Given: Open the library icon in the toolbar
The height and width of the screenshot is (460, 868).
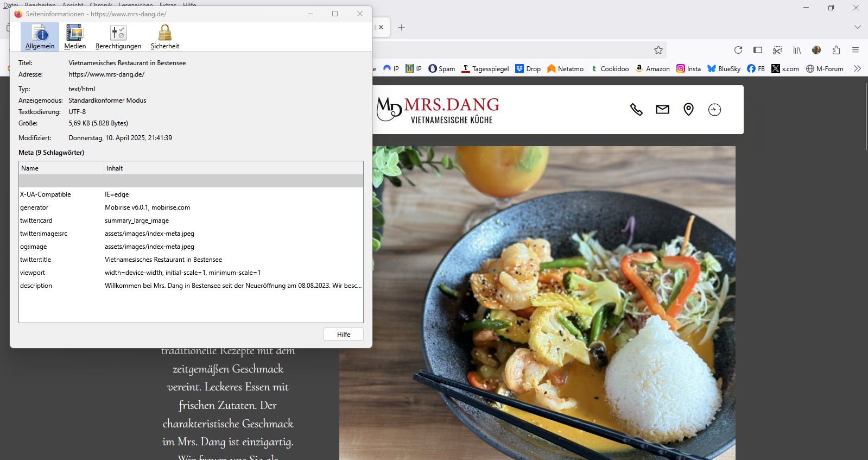Looking at the screenshot, I should tap(797, 50).
